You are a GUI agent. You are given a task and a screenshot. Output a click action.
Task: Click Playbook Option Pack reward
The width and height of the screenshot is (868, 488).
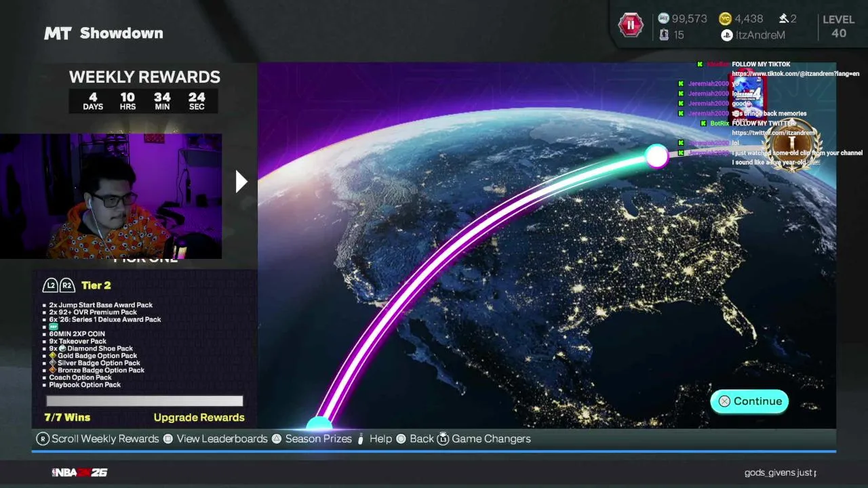[x=85, y=385]
